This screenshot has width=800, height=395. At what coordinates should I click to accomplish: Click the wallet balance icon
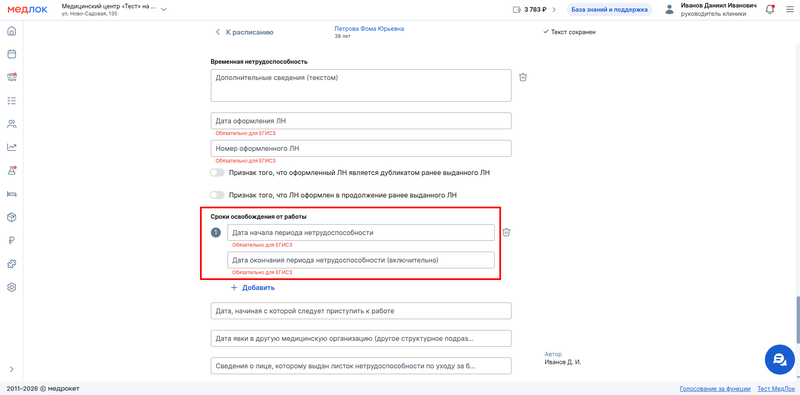click(517, 10)
